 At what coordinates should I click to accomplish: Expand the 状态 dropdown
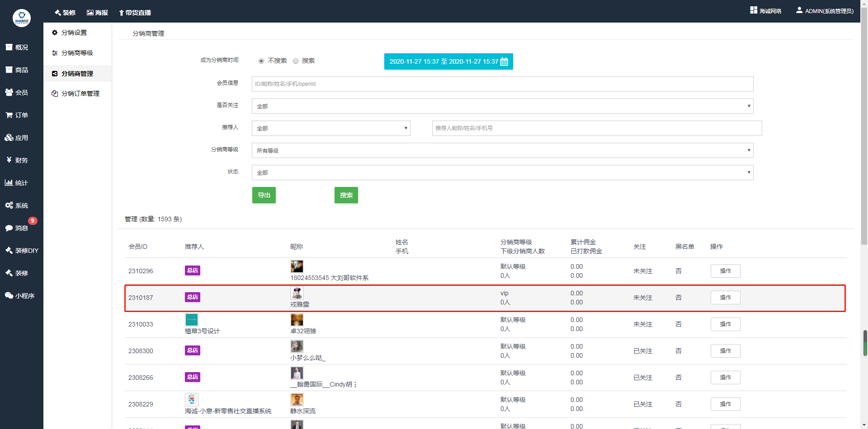(x=502, y=173)
